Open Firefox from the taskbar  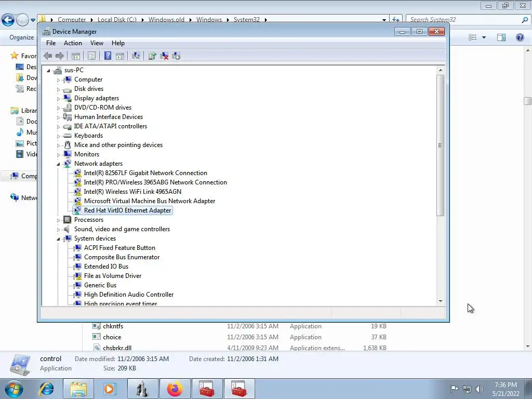point(175,389)
